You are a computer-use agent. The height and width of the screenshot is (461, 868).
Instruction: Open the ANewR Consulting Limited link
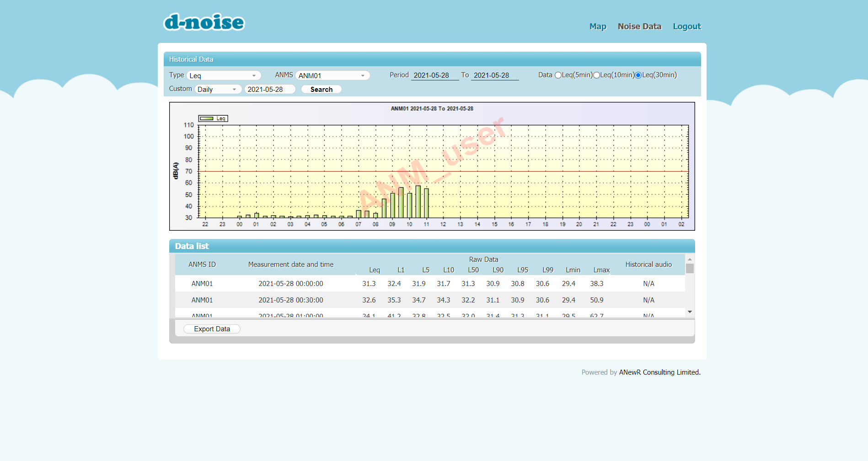click(659, 372)
